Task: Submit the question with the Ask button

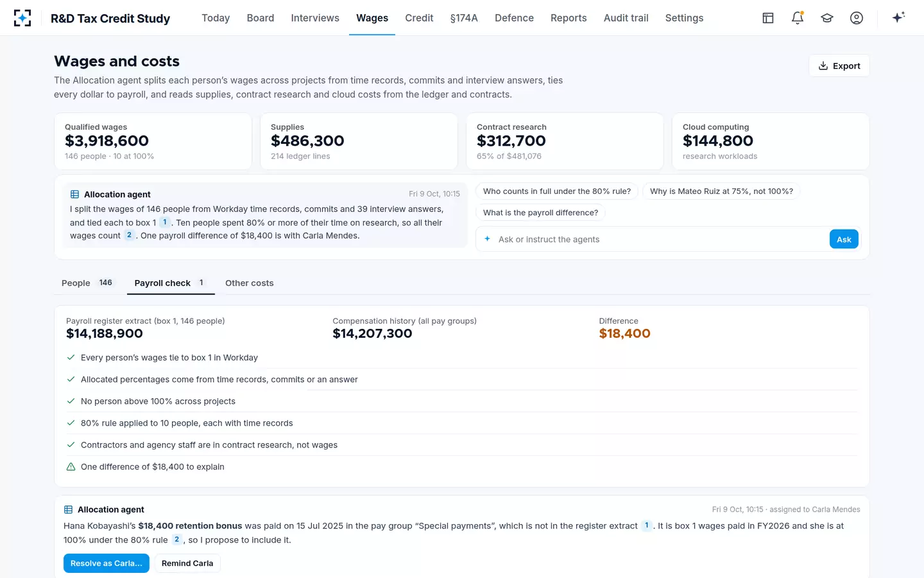Action: click(844, 240)
